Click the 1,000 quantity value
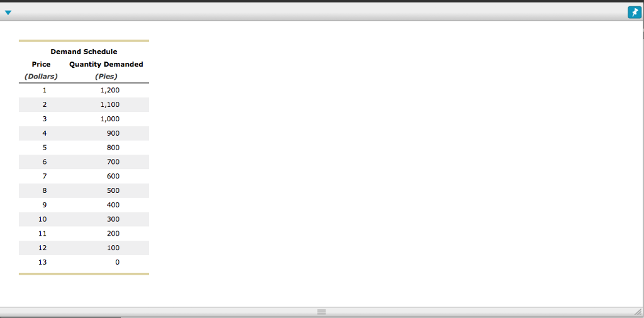This screenshot has height=318, width=644. click(110, 119)
